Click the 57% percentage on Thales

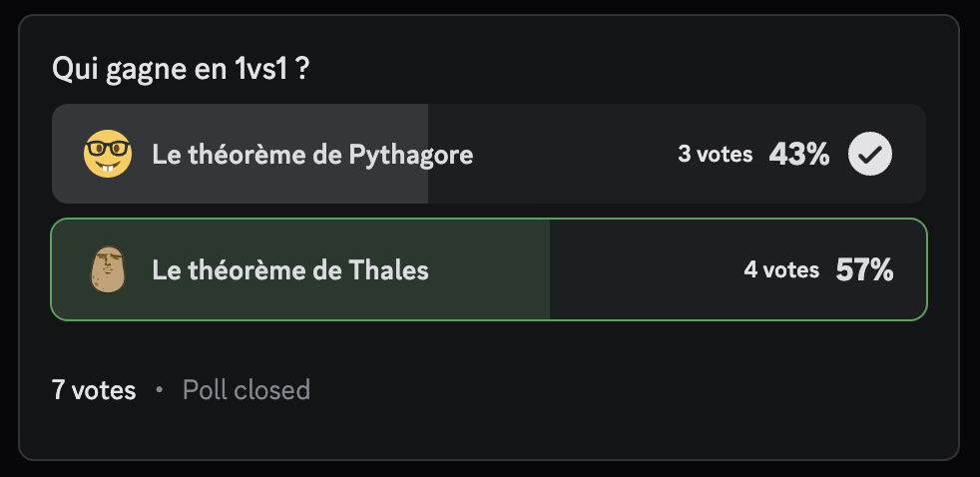point(864,269)
